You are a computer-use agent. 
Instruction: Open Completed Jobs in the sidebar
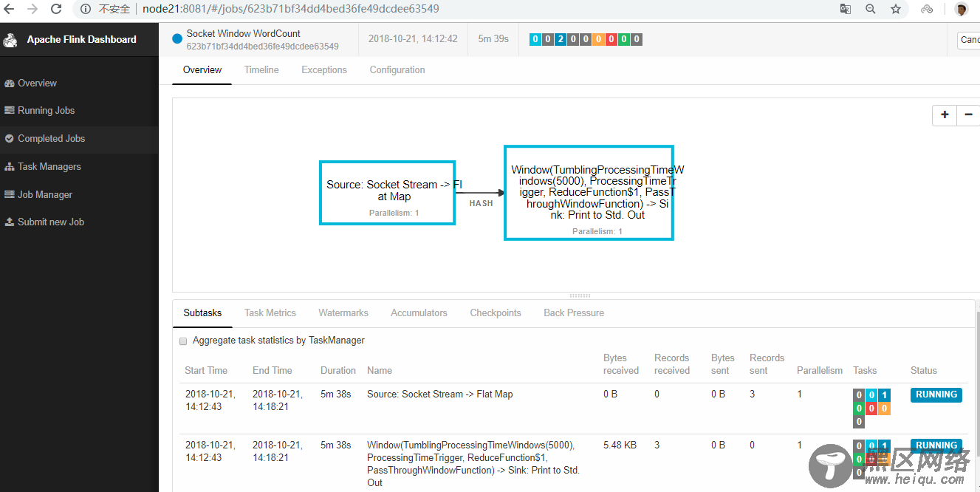pyautogui.click(x=79, y=139)
